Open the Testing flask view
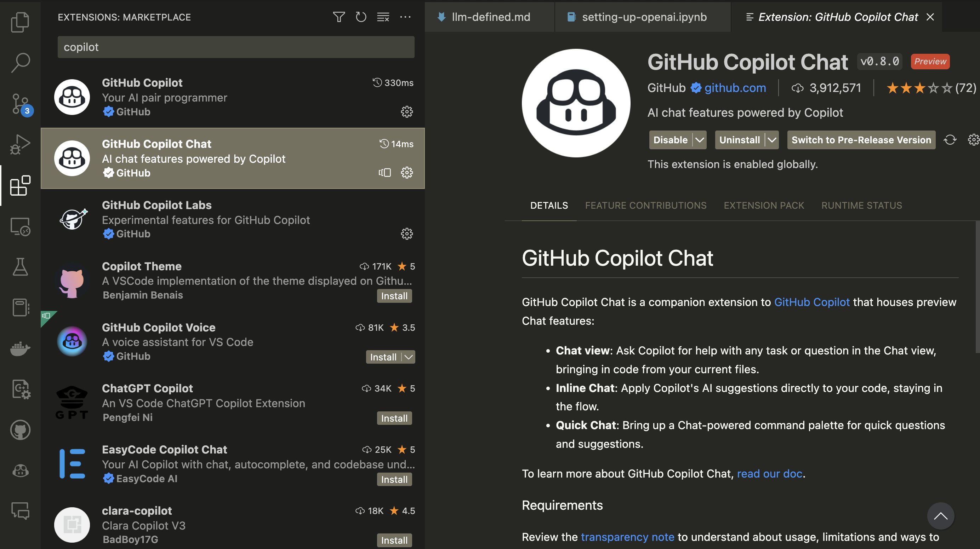This screenshot has width=980, height=549. 20,267
